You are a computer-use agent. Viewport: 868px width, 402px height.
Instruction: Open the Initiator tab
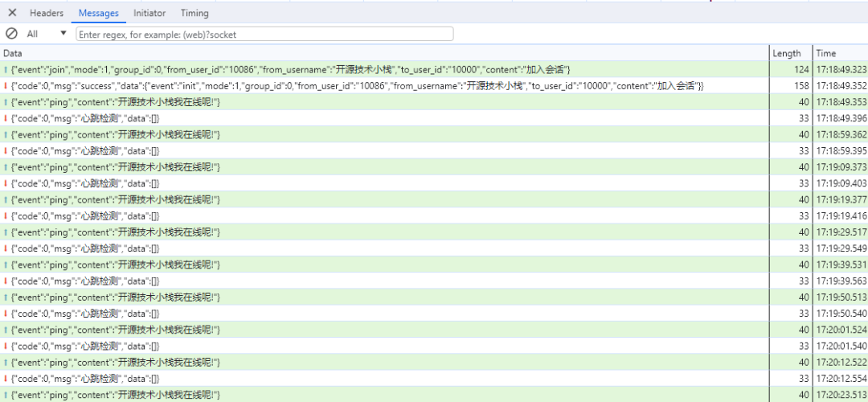tap(149, 13)
